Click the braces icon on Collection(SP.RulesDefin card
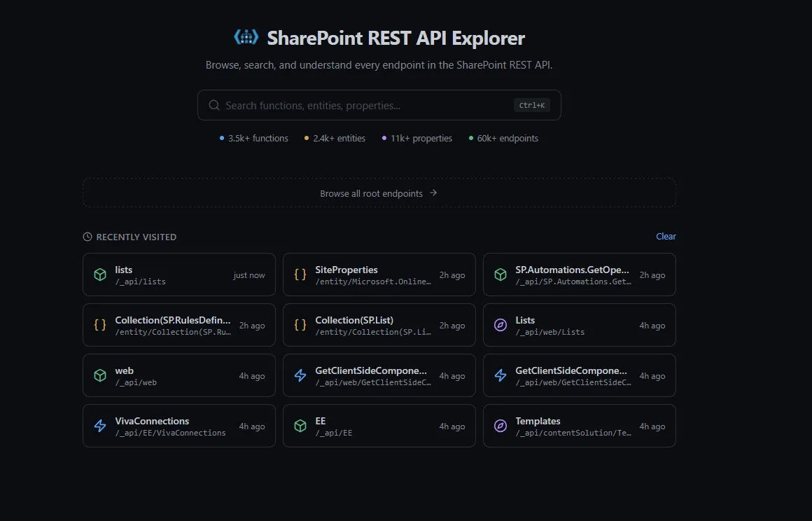Viewport: 812px width, 521px height. 100,325
